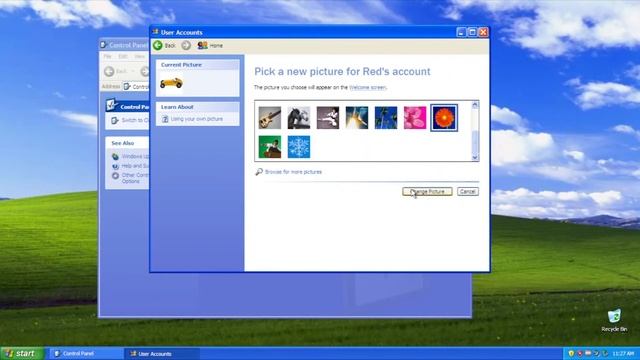
Task: Switch to User Accounts taskbar button
Action: [x=162, y=353]
